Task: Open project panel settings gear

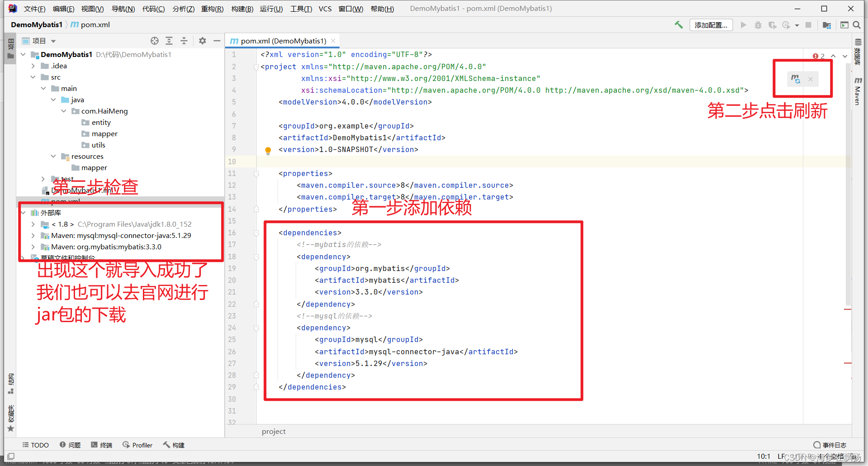Action: click(203, 41)
